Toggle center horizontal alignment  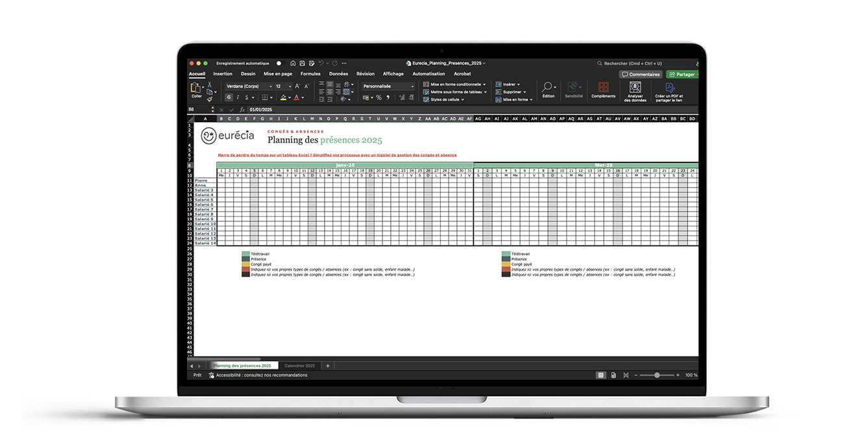(x=330, y=92)
